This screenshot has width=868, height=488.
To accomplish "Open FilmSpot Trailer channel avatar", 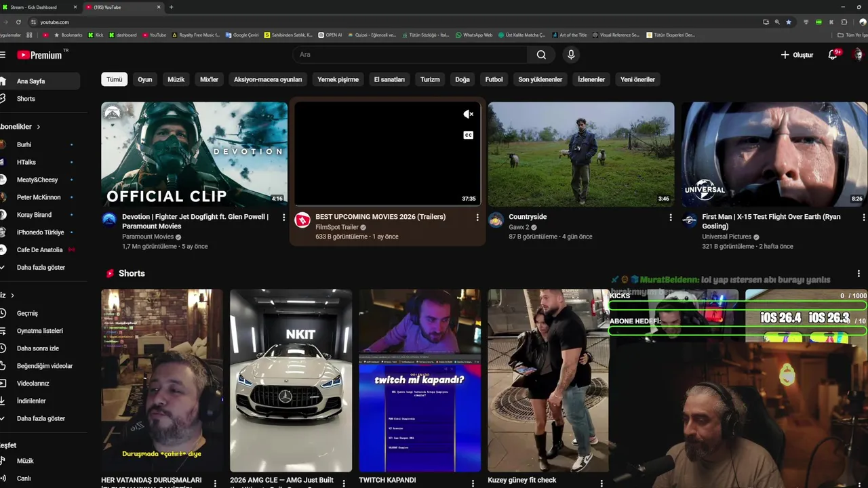I will tap(302, 220).
